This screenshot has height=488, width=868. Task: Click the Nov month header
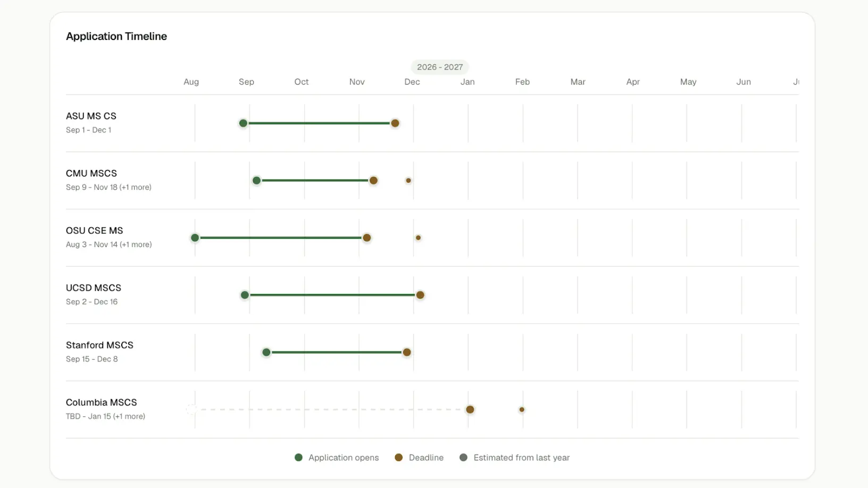357,82
